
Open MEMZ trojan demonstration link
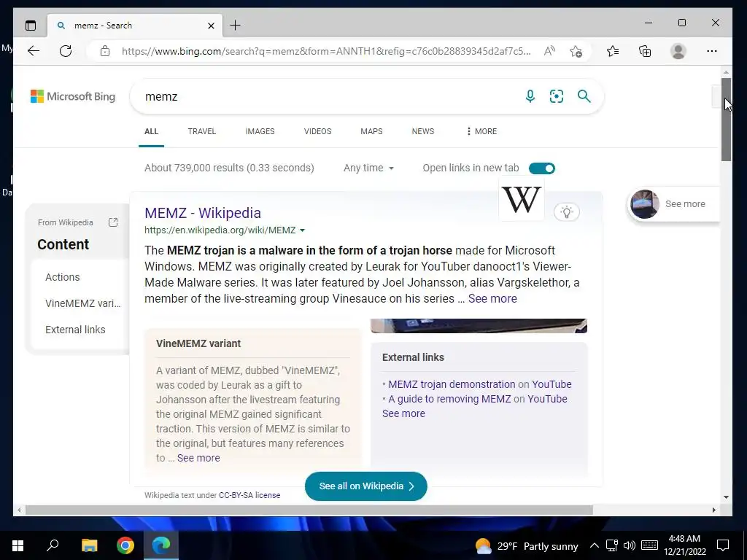pyautogui.click(x=452, y=384)
